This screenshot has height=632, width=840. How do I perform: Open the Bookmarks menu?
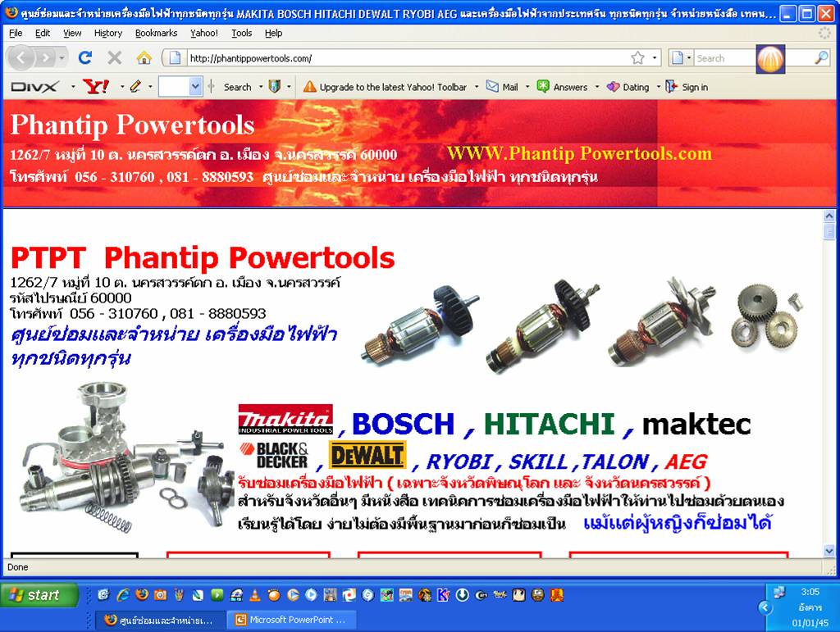(x=156, y=33)
